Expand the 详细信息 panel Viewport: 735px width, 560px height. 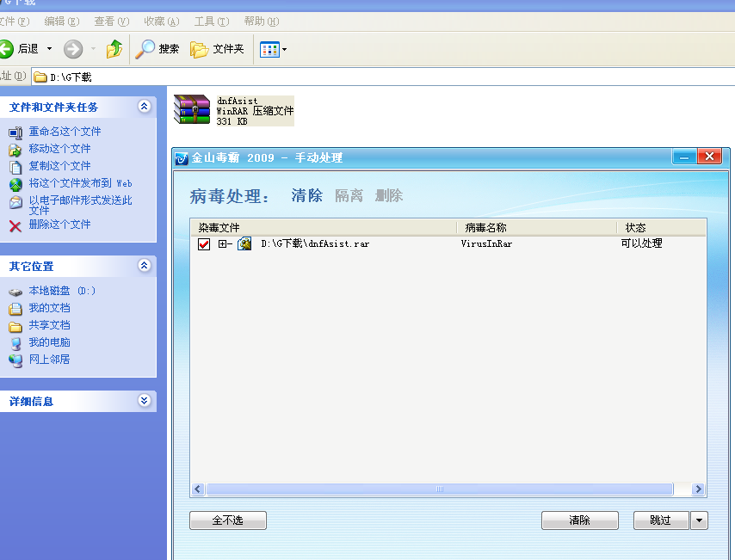[x=145, y=400]
